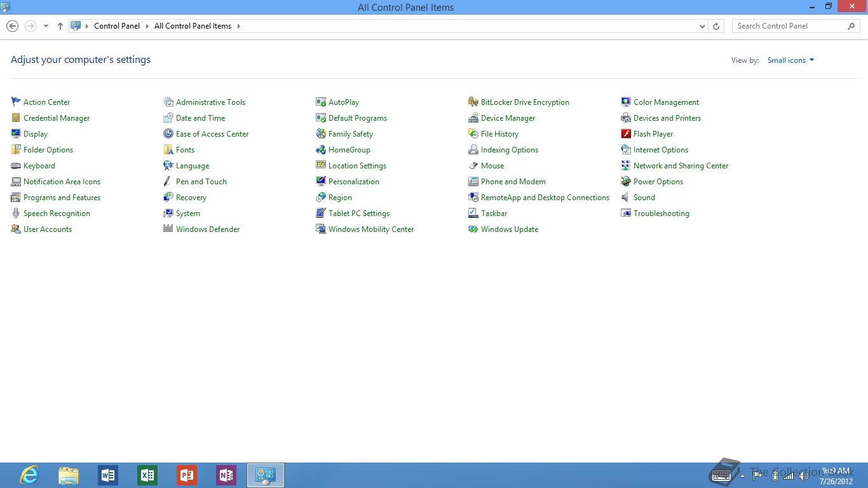Viewport: 868px width, 488px height.
Task: Go back with the Back arrow button
Action: (x=12, y=26)
